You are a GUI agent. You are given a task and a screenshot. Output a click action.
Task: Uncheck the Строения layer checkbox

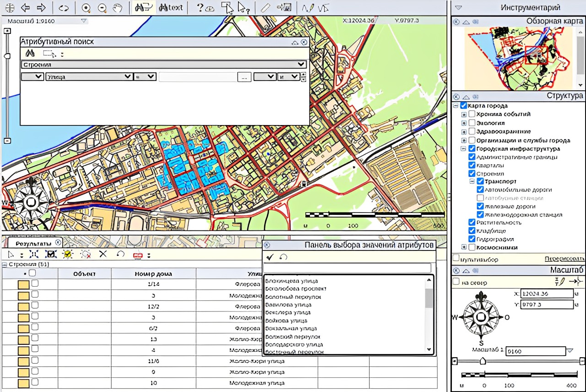[x=472, y=174]
